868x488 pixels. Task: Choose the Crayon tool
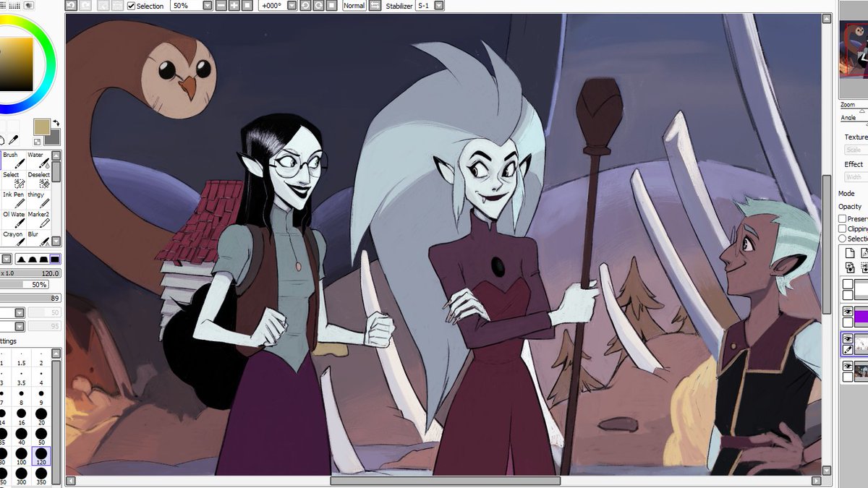pos(14,238)
